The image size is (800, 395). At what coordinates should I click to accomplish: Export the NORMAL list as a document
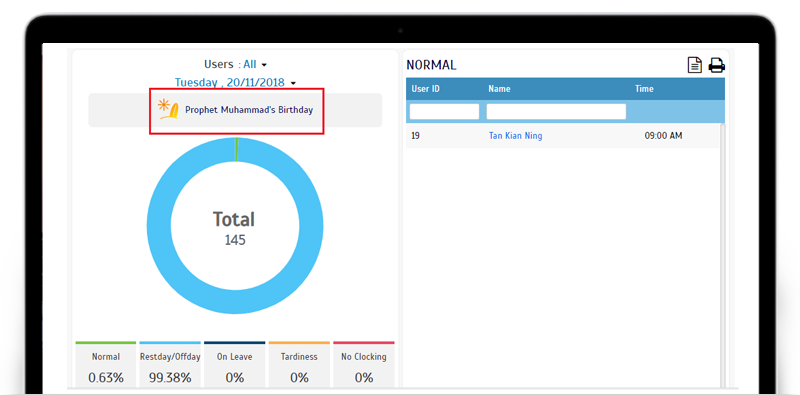[694, 65]
